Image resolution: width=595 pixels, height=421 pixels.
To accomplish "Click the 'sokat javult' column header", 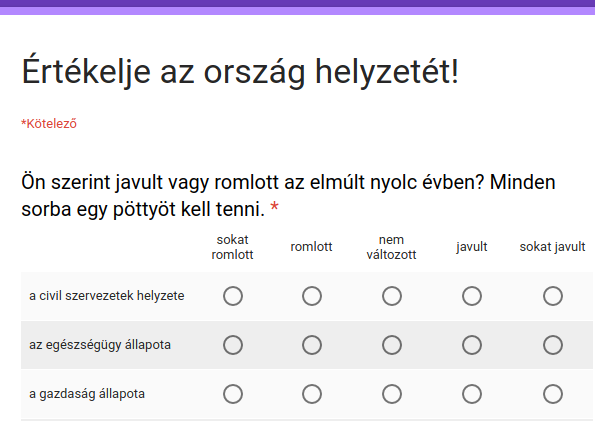I will point(552,247).
